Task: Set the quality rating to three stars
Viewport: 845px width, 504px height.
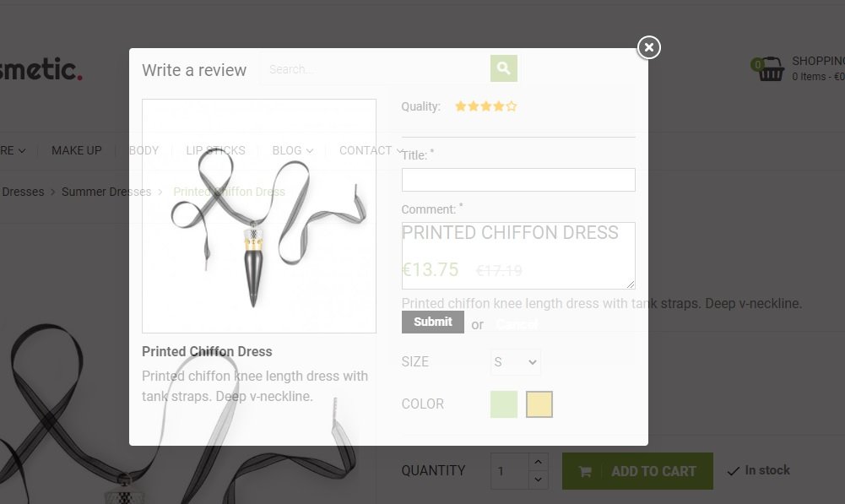Action: click(486, 106)
